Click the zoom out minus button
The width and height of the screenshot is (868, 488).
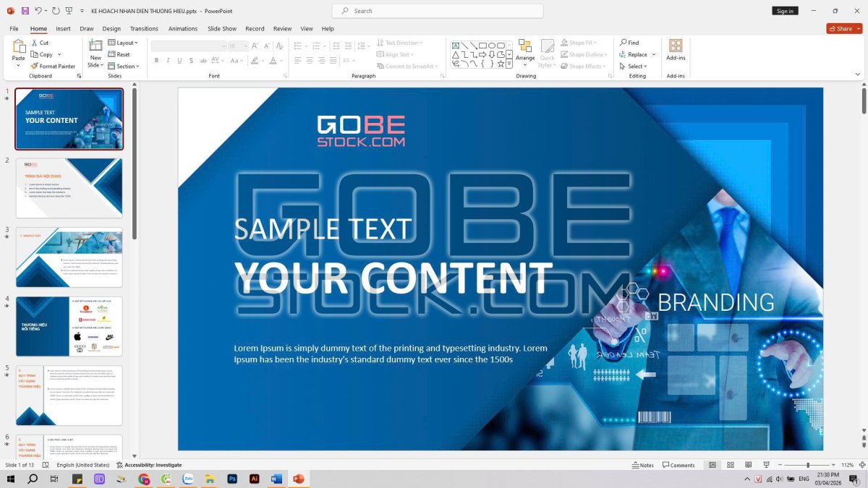(x=780, y=465)
